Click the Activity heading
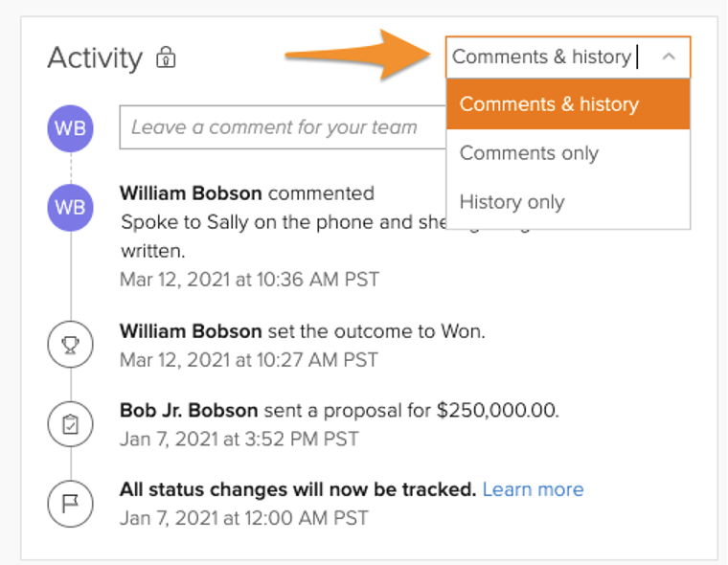 pos(95,57)
